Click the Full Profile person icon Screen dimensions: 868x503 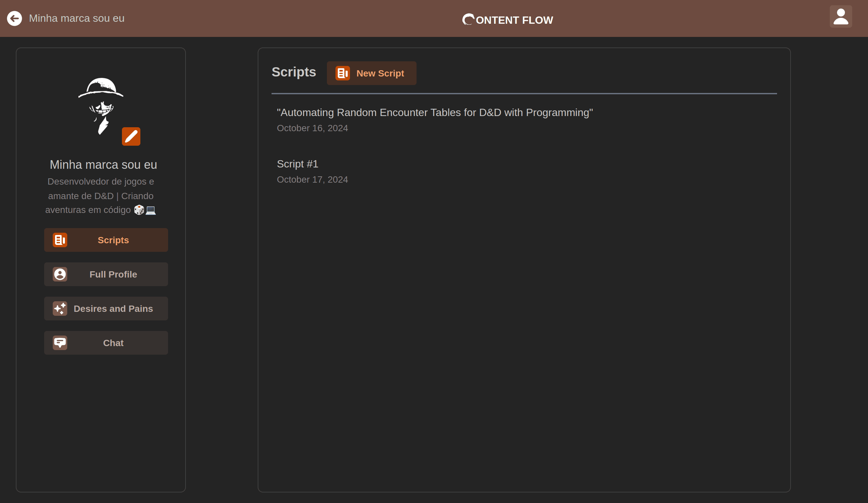60,274
